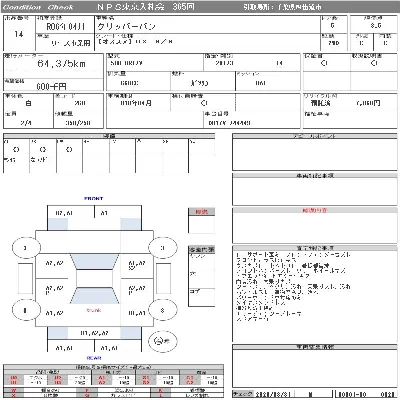Viewport: 400px width, 400px height.
Task: Click the third equipment column circle mark
Action: point(69,150)
